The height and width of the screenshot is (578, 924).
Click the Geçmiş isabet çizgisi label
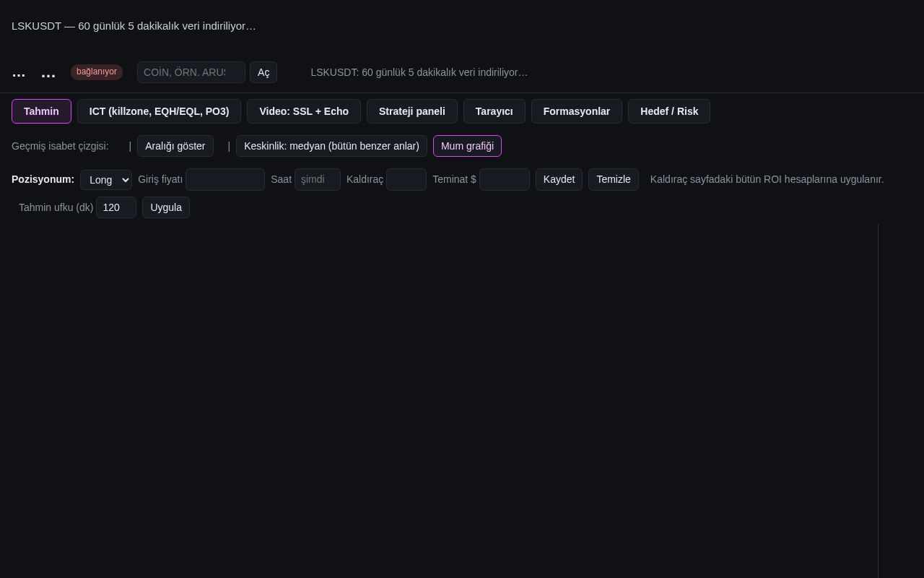click(60, 146)
